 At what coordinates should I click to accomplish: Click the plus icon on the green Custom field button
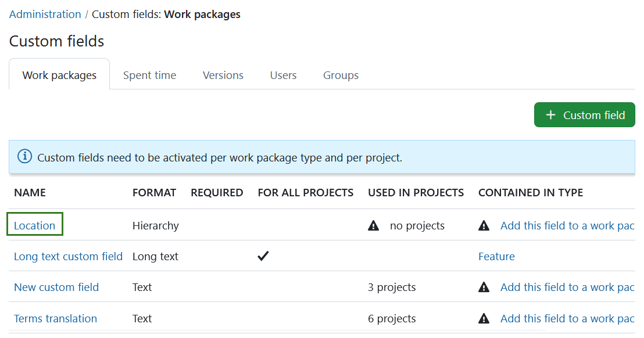[x=550, y=114]
